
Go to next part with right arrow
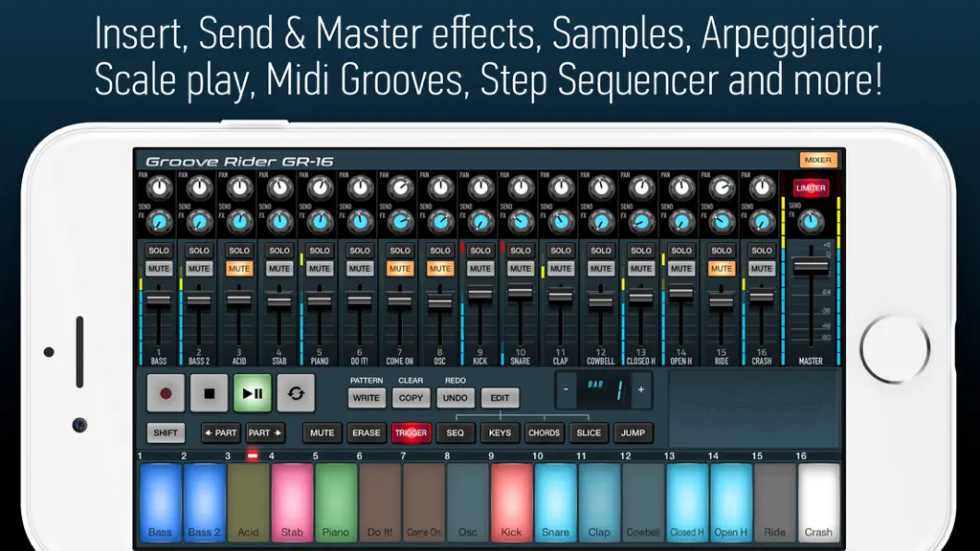[x=265, y=432]
